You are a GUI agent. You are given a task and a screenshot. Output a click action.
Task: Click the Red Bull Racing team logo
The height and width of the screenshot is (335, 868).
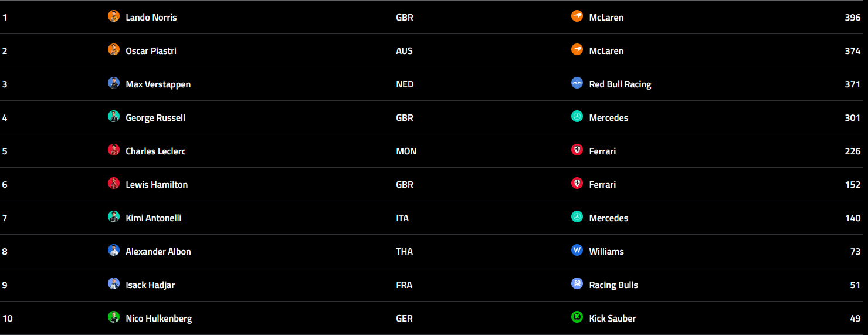coord(577,83)
